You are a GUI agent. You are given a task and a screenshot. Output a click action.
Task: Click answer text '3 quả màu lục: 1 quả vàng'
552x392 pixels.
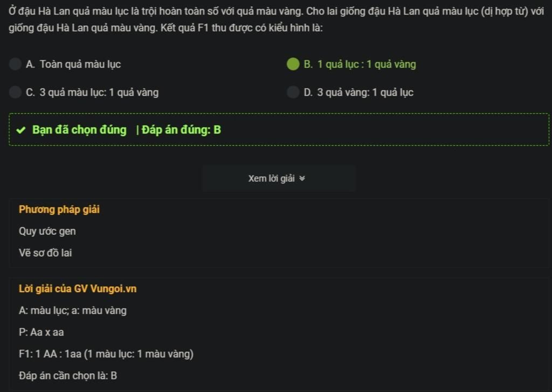pyautogui.click(x=99, y=93)
